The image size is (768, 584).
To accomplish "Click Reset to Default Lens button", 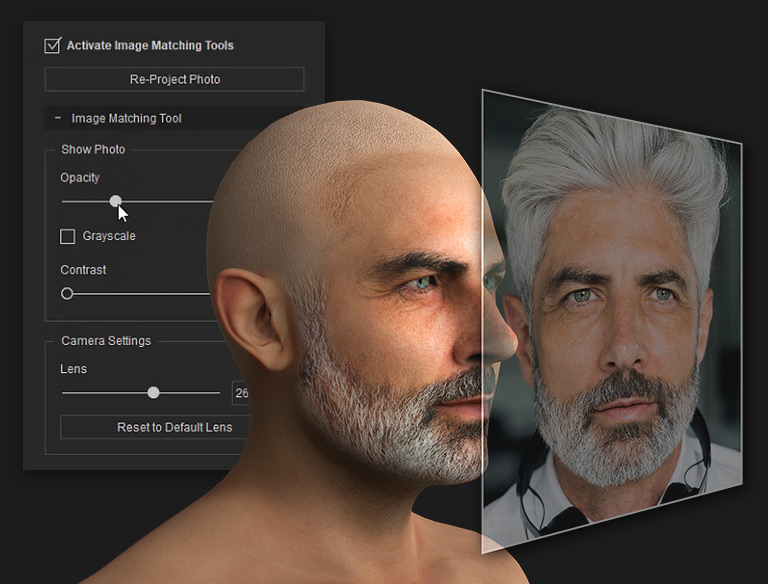I will [x=156, y=427].
